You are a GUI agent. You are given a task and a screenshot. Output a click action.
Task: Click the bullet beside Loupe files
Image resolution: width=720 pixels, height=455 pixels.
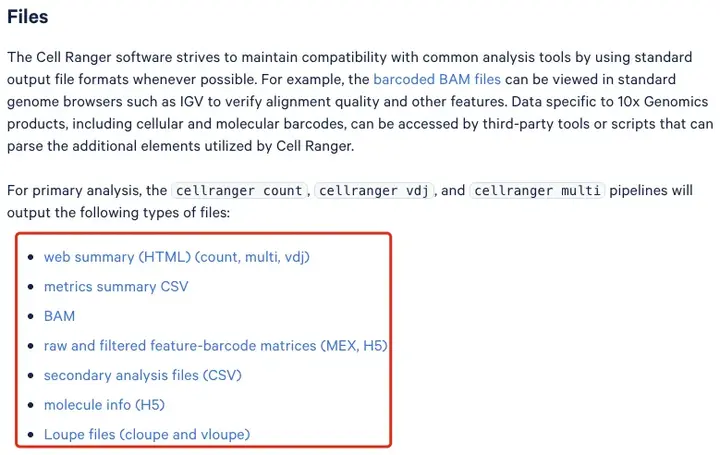tap(29, 435)
